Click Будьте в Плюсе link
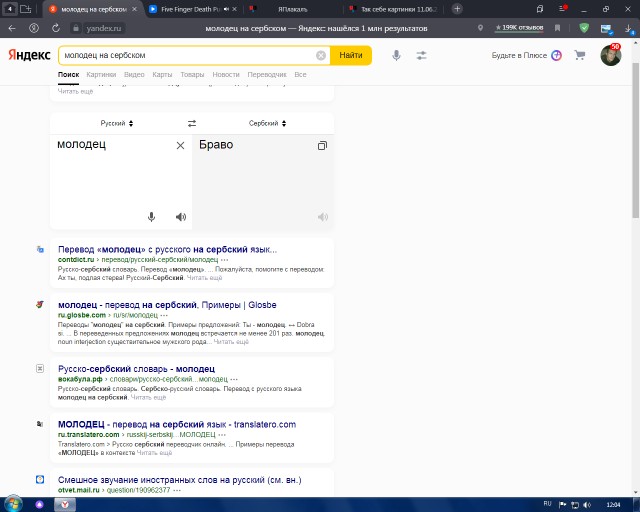 [527, 55]
